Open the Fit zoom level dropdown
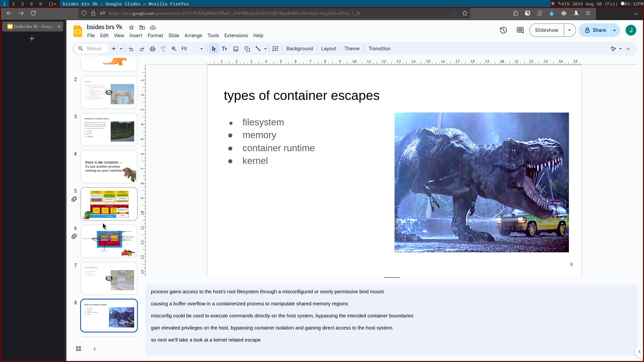Screen dimensions: 644x362 pos(192,49)
